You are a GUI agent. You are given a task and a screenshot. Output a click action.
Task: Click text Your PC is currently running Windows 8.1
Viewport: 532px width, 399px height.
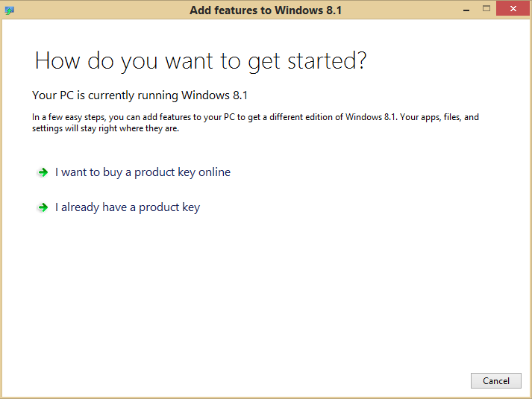(140, 95)
